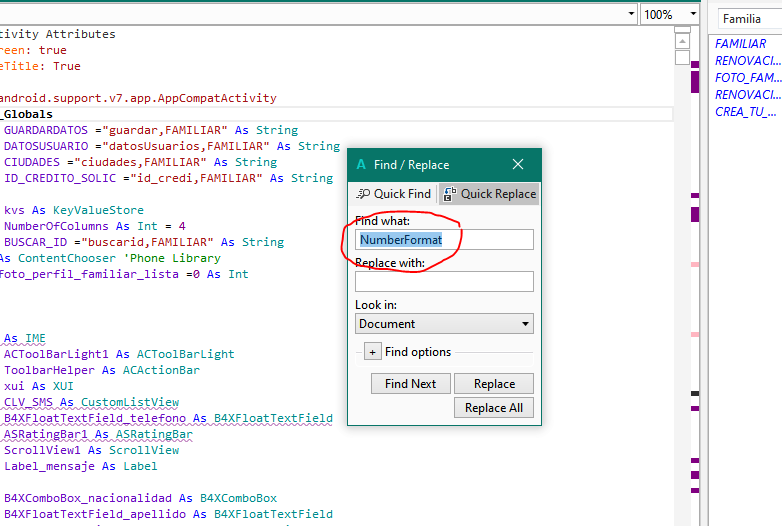Expand the Find options section

click(x=373, y=351)
